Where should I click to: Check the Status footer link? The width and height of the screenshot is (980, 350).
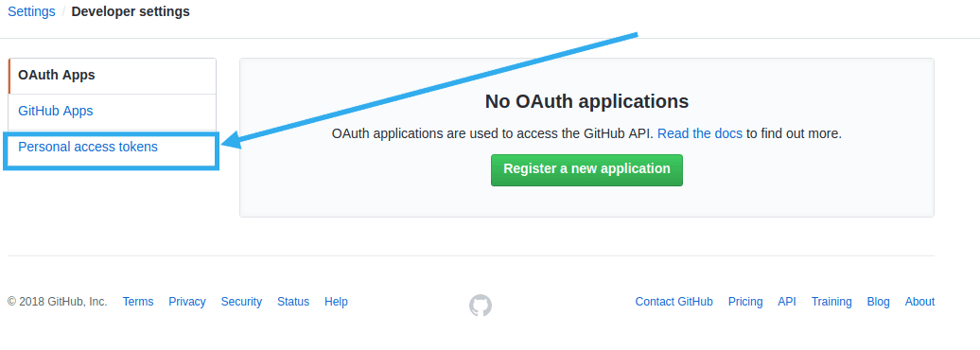pos(293,302)
